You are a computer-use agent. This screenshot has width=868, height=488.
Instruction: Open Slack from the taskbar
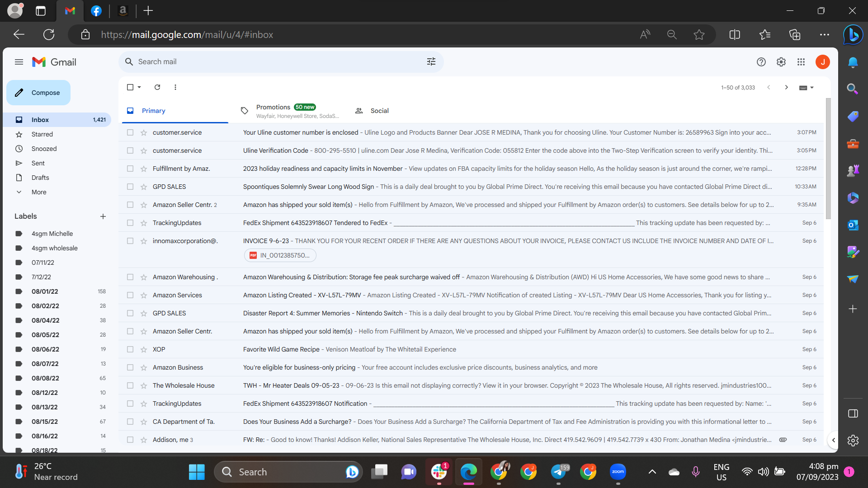pos(439,472)
